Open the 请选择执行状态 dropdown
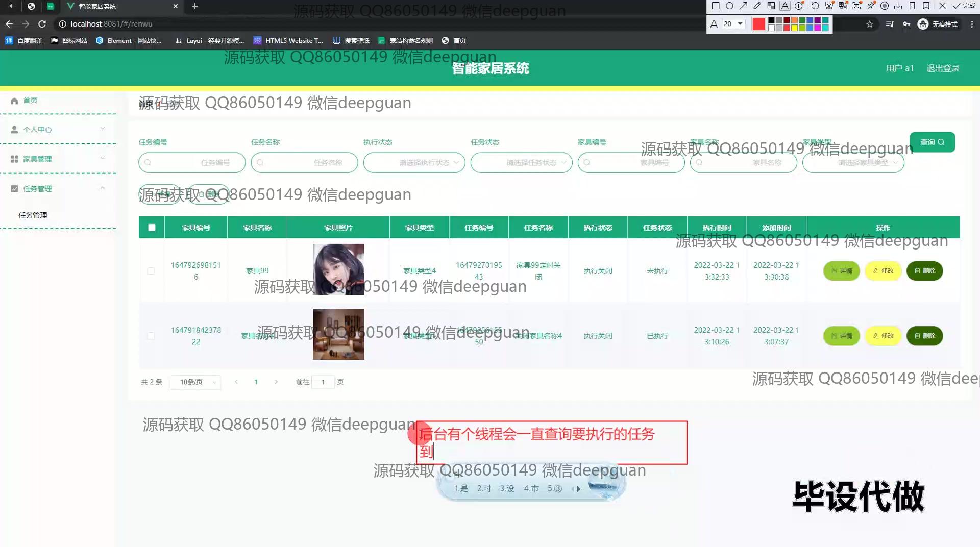The width and height of the screenshot is (980, 547). coord(414,163)
